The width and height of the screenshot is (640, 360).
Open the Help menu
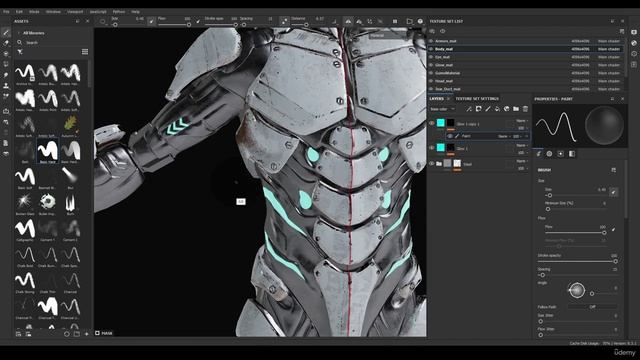coord(136,12)
